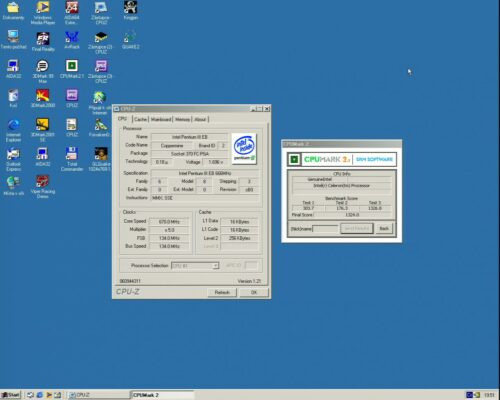Click the taskbar clock

(x=489, y=395)
